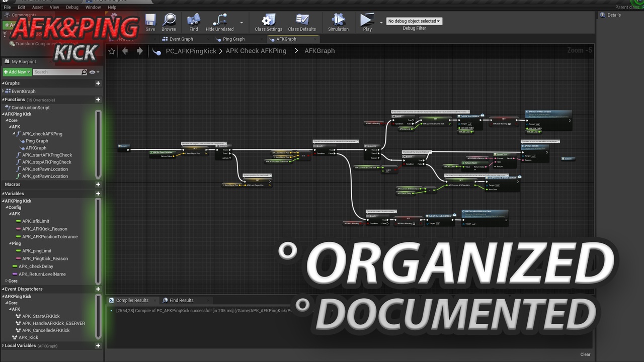This screenshot has width=644, height=362.
Task: Go back with the graph navigation arrow
Action: [125, 51]
